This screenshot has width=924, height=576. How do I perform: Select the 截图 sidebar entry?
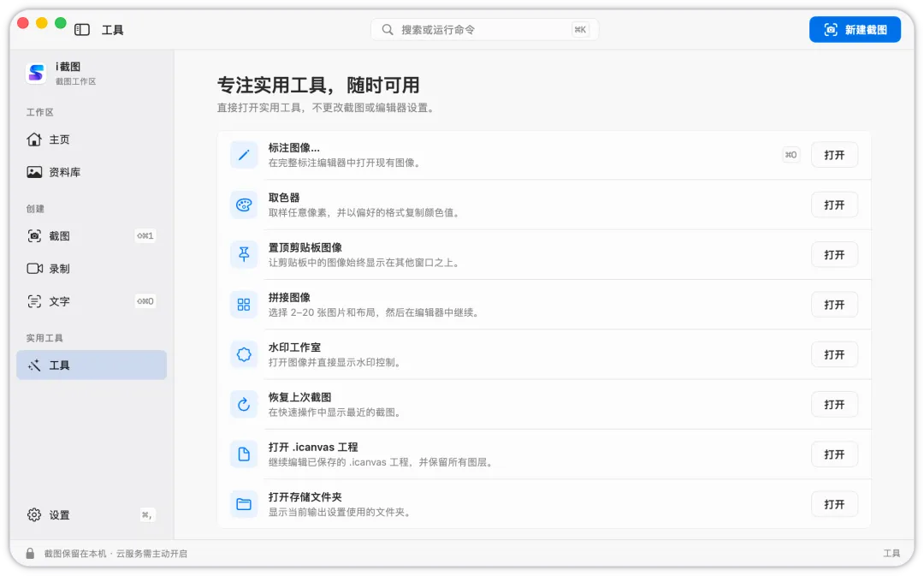coord(92,236)
